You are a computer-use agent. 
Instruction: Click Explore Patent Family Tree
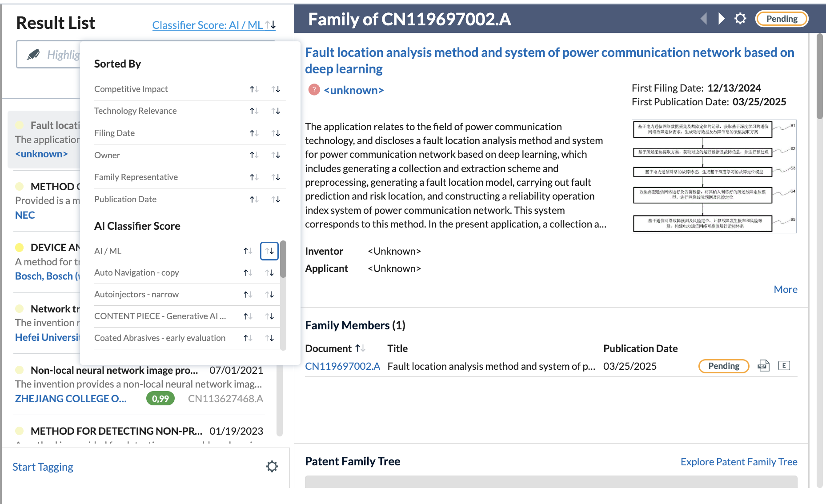click(739, 462)
